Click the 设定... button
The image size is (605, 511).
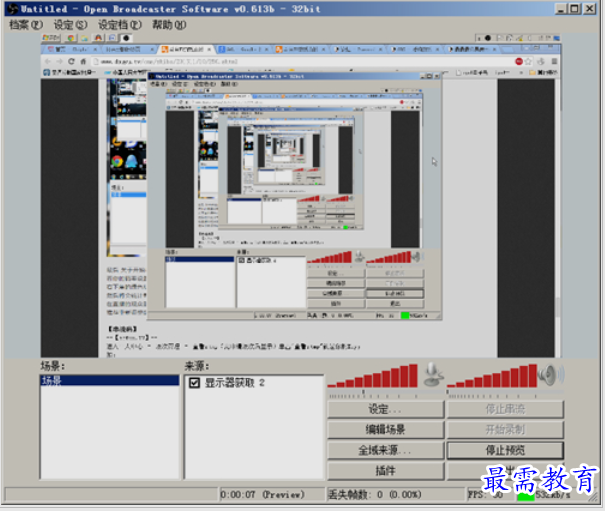[x=386, y=409]
